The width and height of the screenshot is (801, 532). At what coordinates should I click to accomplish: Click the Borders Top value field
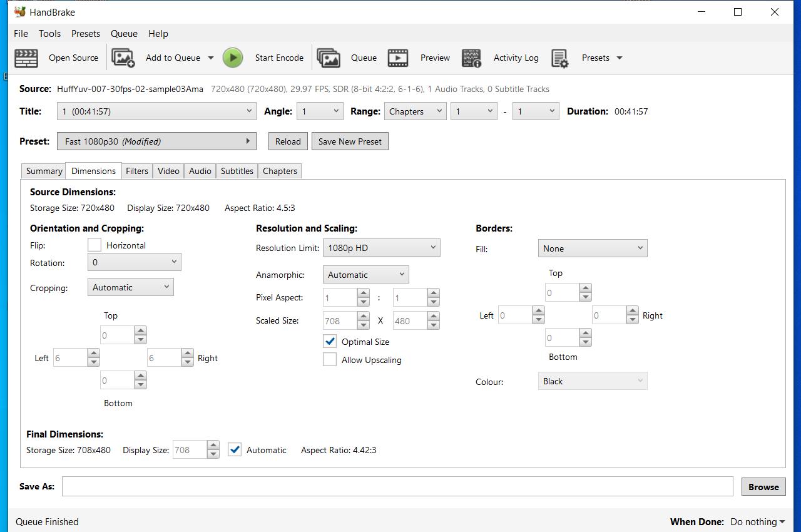(x=562, y=292)
